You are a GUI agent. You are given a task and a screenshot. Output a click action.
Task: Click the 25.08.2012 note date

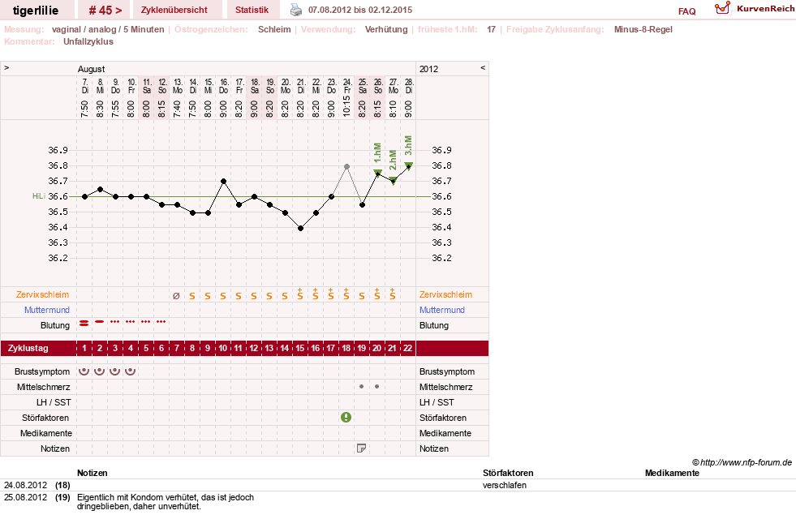tap(25, 497)
